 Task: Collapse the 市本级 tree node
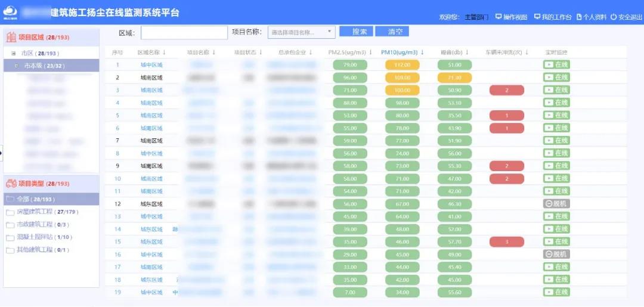pyautogui.click(x=16, y=66)
